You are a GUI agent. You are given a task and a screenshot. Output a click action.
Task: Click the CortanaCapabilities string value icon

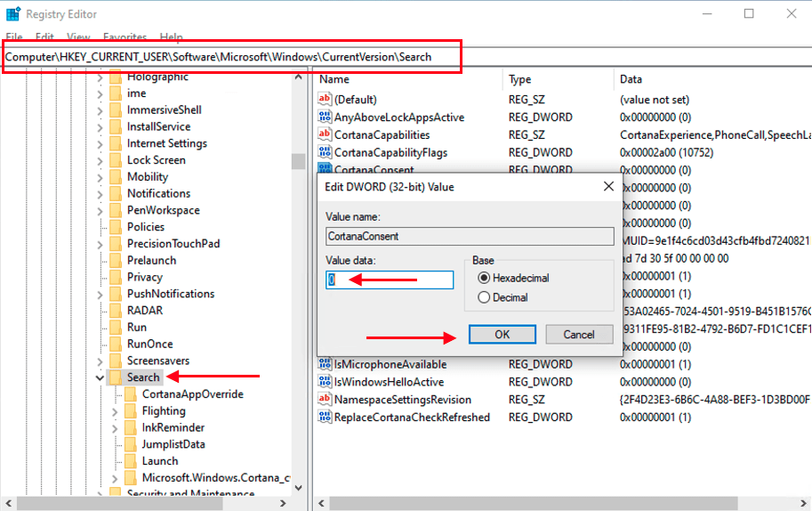tap(325, 134)
